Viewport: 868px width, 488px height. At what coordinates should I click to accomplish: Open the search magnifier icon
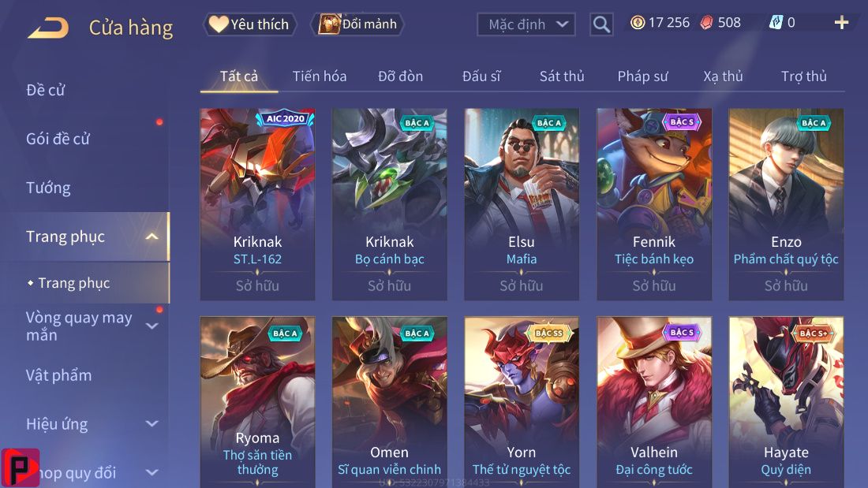tap(601, 24)
